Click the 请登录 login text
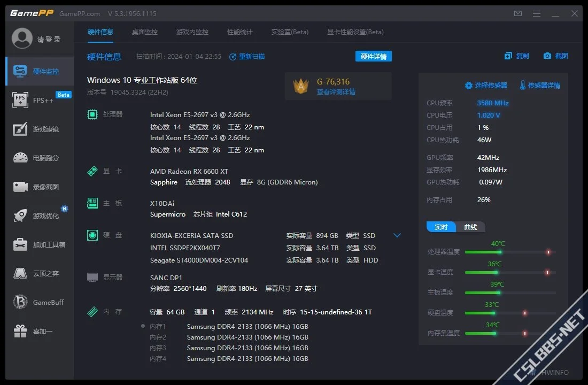The width and height of the screenshot is (588, 385). [x=49, y=40]
